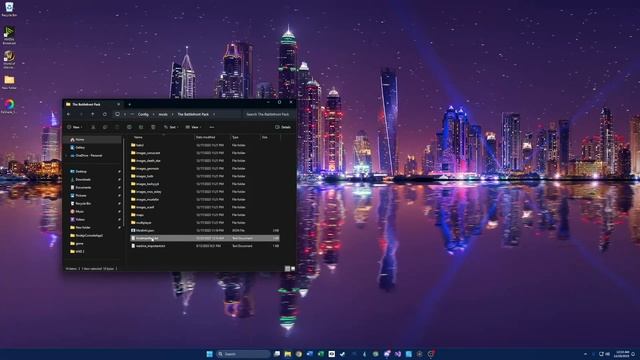Expand chevron after The Battlehost Pack breadcrumb
The image size is (640, 360).
[x=214, y=114]
